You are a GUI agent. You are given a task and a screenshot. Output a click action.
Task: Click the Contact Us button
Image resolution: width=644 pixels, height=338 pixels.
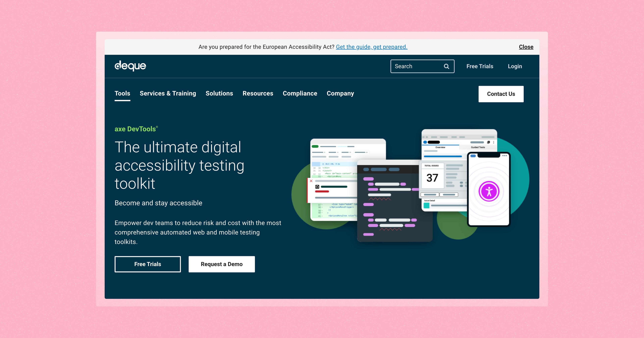(501, 94)
